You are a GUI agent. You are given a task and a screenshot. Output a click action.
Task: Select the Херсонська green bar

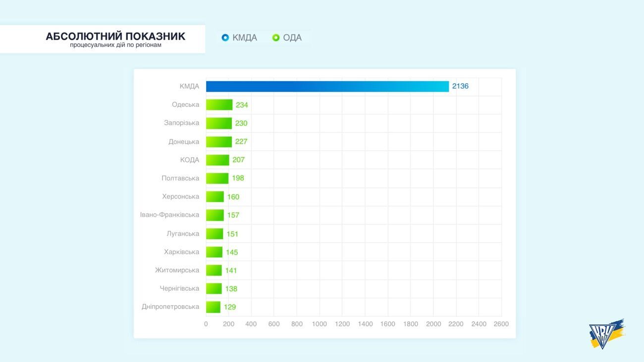tap(215, 197)
